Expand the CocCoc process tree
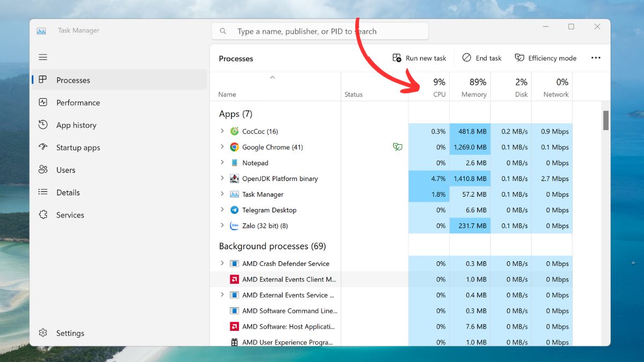Image resolution: width=644 pixels, height=362 pixels. coord(222,131)
